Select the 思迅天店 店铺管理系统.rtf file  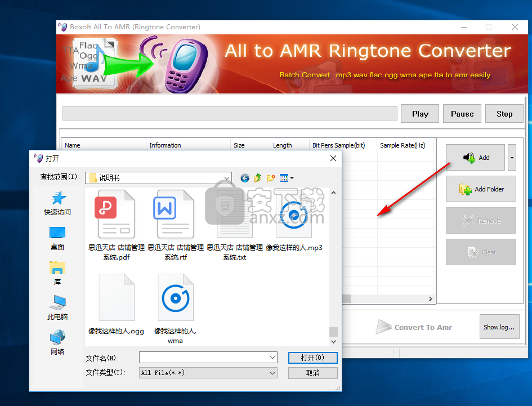click(176, 225)
